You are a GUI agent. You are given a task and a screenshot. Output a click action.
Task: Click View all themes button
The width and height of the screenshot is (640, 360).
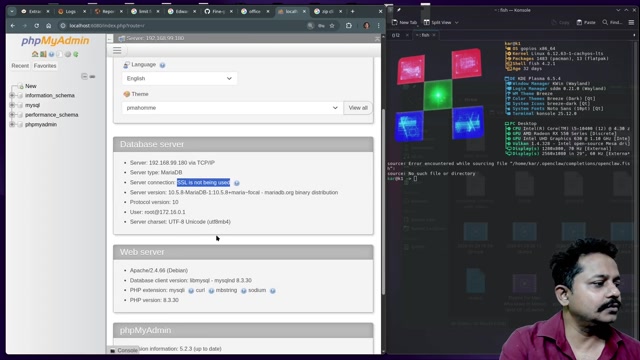[x=358, y=108]
